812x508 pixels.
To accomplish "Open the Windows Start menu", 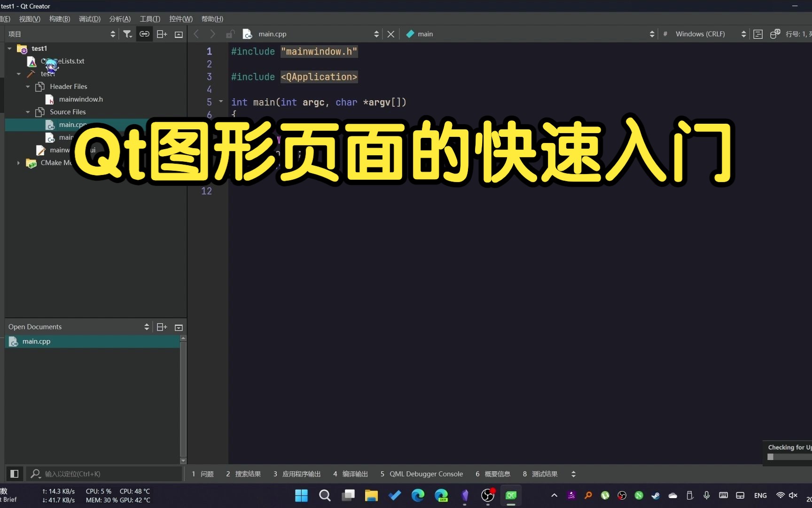I will (x=301, y=495).
